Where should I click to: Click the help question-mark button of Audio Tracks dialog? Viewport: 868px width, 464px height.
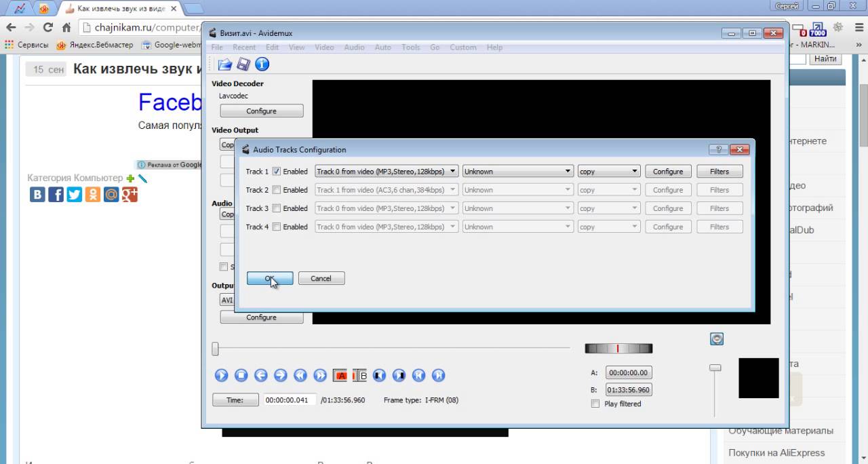tap(718, 150)
